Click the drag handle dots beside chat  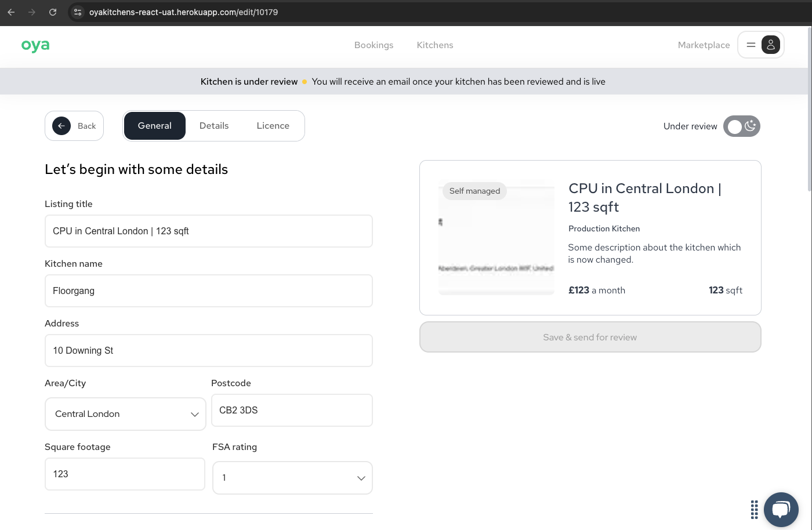pos(754,510)
